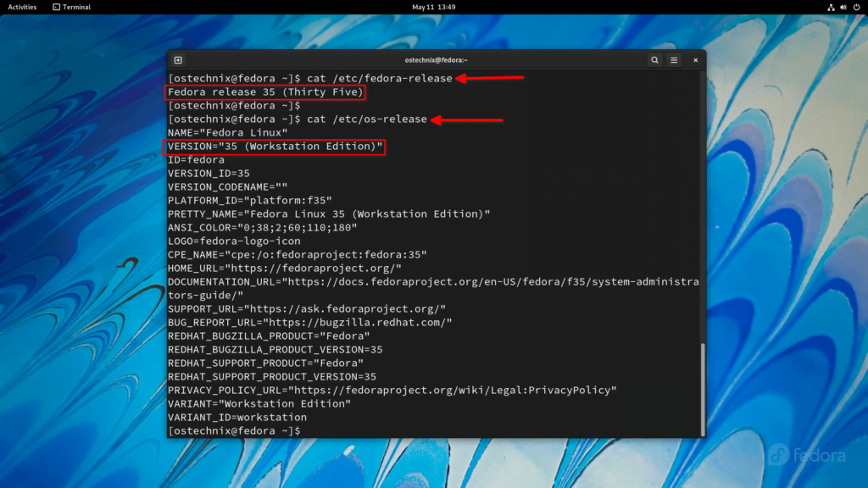Click the PRIVACY_POLICY_URL wiki link

click(x=453, y=390)
